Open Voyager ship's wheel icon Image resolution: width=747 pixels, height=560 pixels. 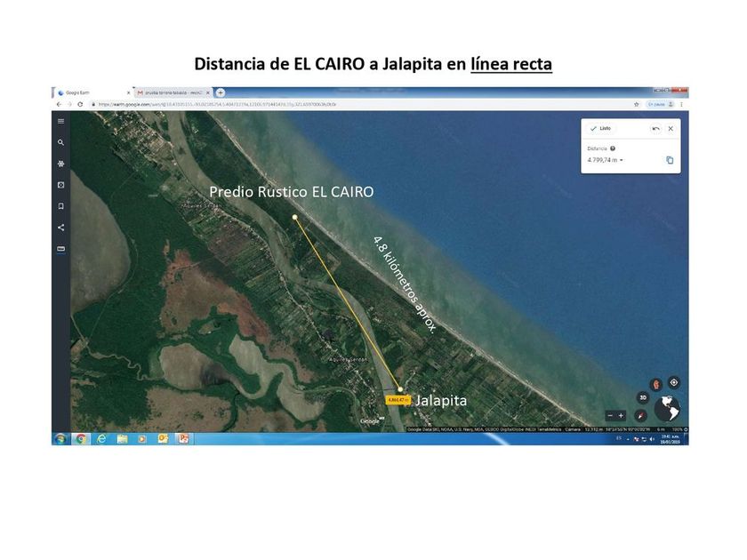point(60,164)
